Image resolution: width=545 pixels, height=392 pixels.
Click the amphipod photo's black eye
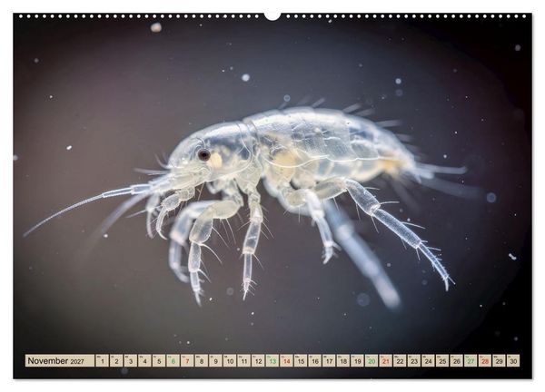[203, 154]
